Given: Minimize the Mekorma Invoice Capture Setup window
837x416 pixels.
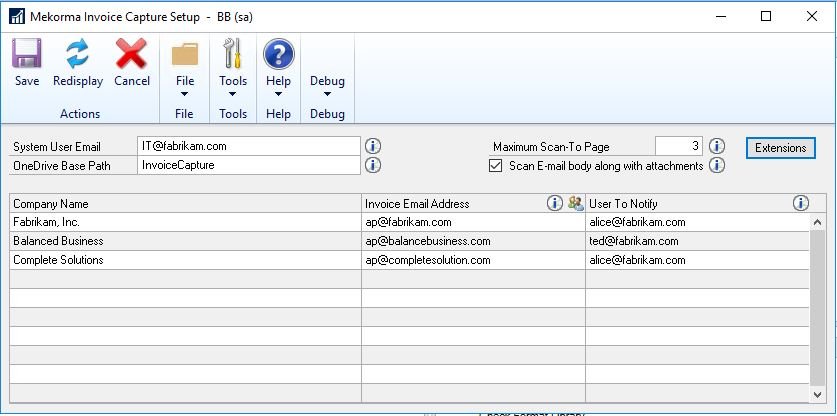Looking at the screenshot, I should tap(720, 17).
